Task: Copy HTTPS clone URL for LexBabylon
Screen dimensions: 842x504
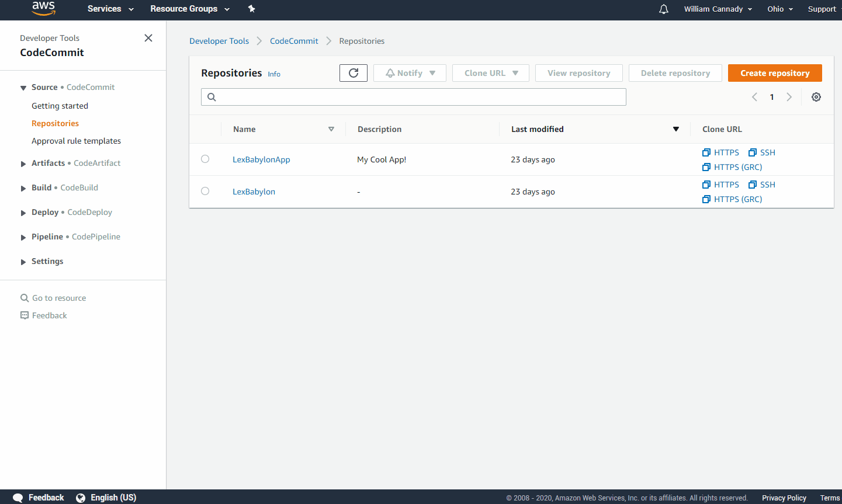Action: 721,185
